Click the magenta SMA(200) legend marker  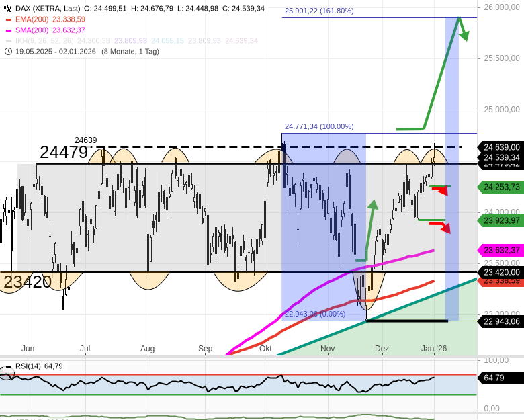point(9,30)
